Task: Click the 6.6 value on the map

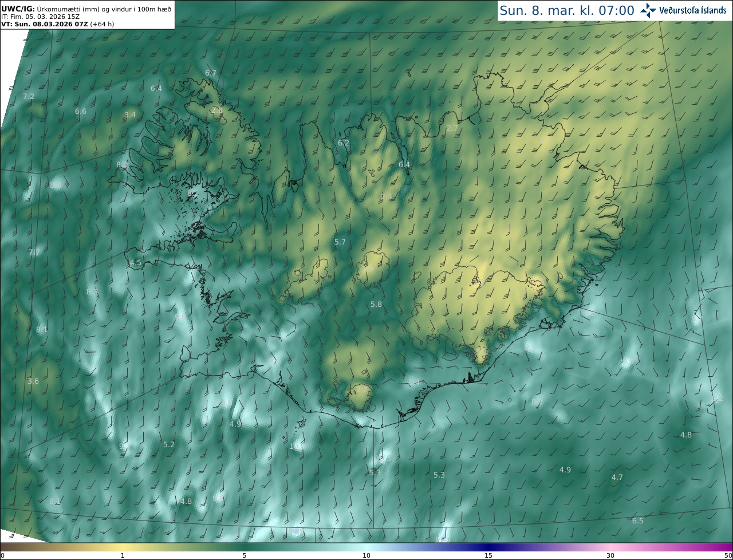Action: click(x=81, y=111)
